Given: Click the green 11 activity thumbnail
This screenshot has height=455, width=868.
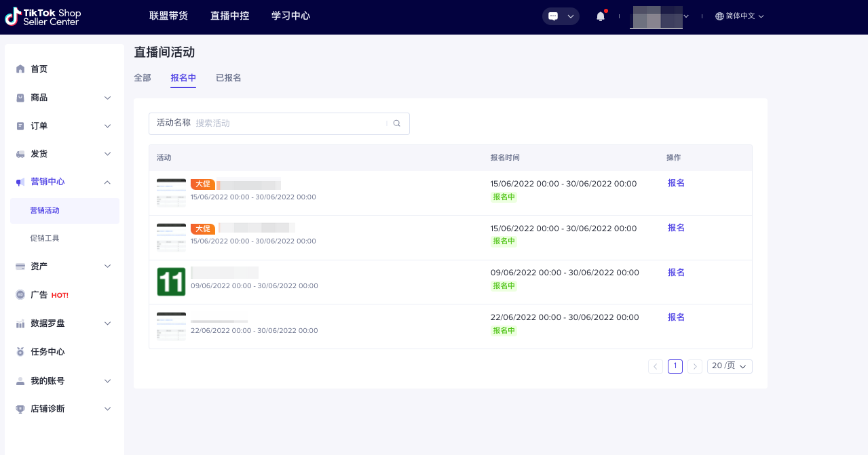Looking at the screenshot, I should coord(171,281).
